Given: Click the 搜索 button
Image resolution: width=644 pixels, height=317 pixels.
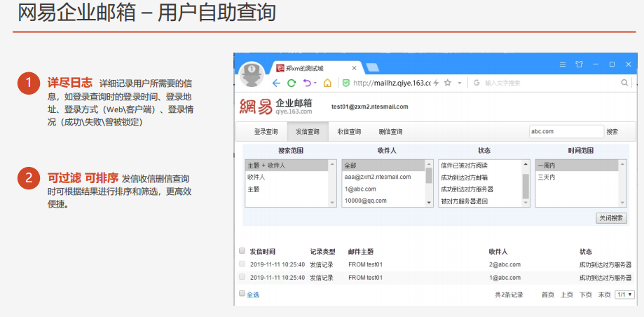Looking at the screenshot, I should pos(612,132).
